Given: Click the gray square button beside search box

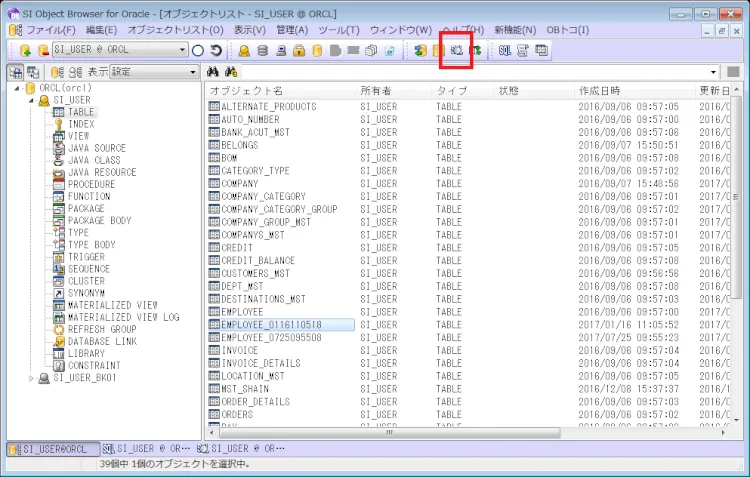Looking at the screenshot, I should (x=733, y=72).
